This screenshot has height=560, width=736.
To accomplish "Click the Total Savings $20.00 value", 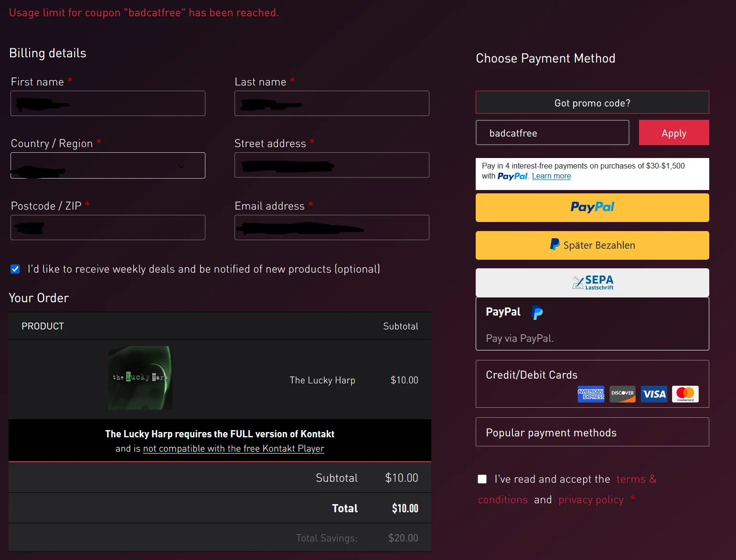I will point(403,538).
